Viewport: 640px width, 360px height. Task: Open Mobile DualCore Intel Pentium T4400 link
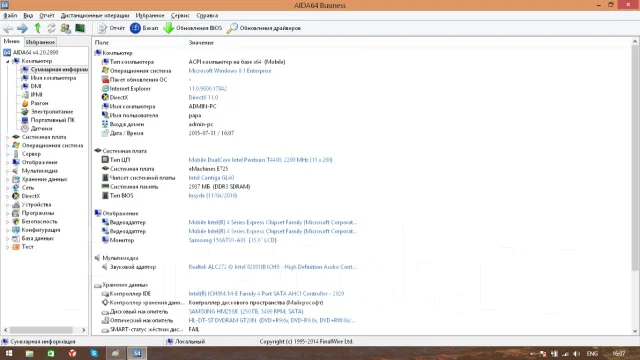(260, 160)
